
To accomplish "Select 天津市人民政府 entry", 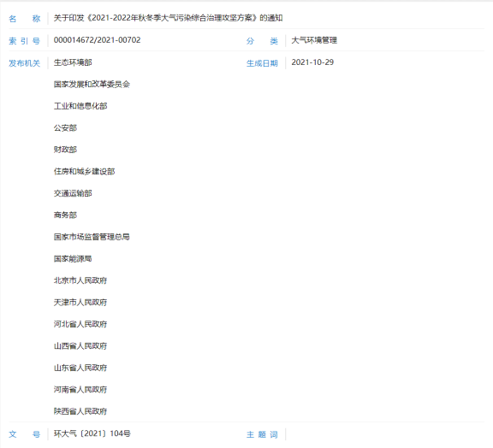I will [80, 302].
